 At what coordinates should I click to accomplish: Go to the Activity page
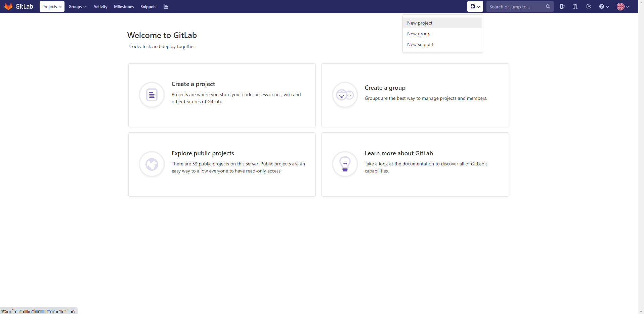[x=100, y=6]
